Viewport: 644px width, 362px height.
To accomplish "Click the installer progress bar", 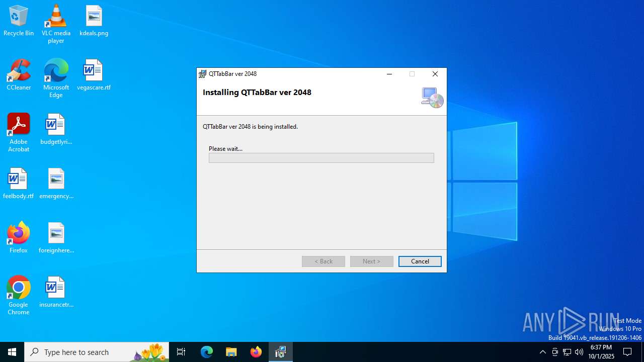I will 321,158.
